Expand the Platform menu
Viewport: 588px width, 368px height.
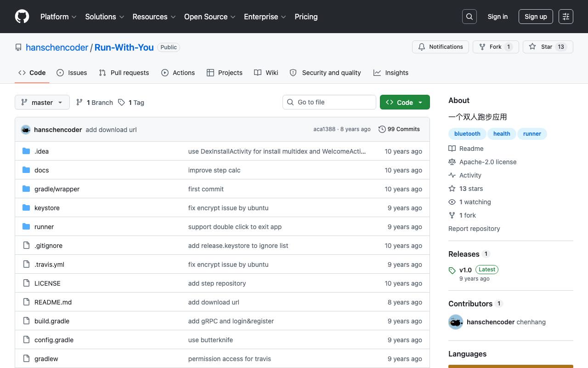pos(58,17)
